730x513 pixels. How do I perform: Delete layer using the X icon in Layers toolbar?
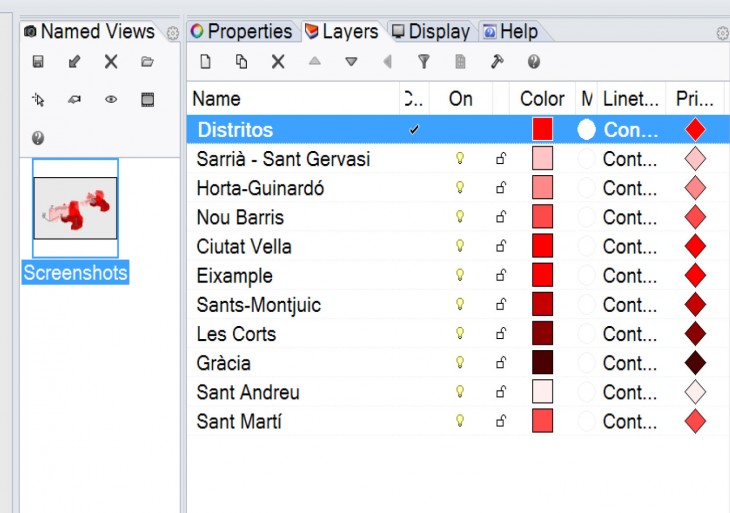tap(278, 62)
